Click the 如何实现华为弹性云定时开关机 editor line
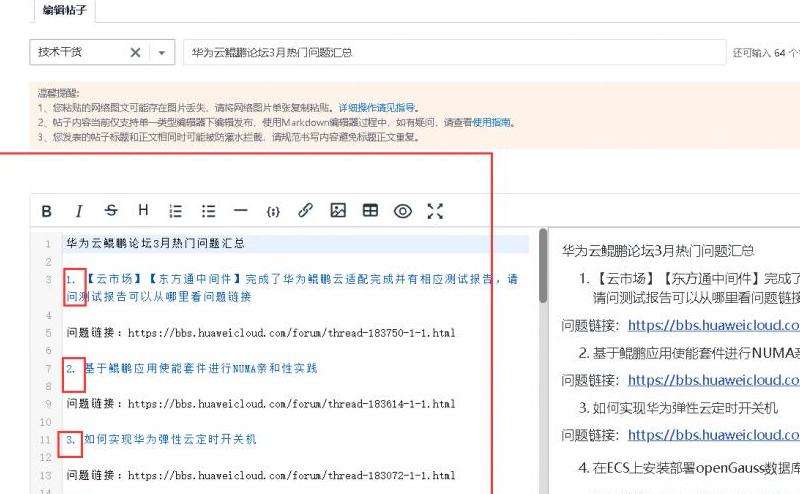800x494 pixels. 161,439
